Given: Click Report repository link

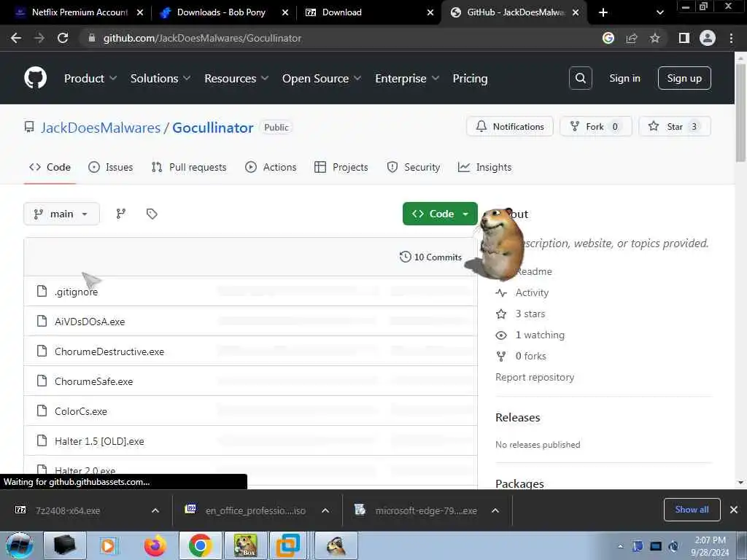Looking at the screenshot, I should click(535, 377).
